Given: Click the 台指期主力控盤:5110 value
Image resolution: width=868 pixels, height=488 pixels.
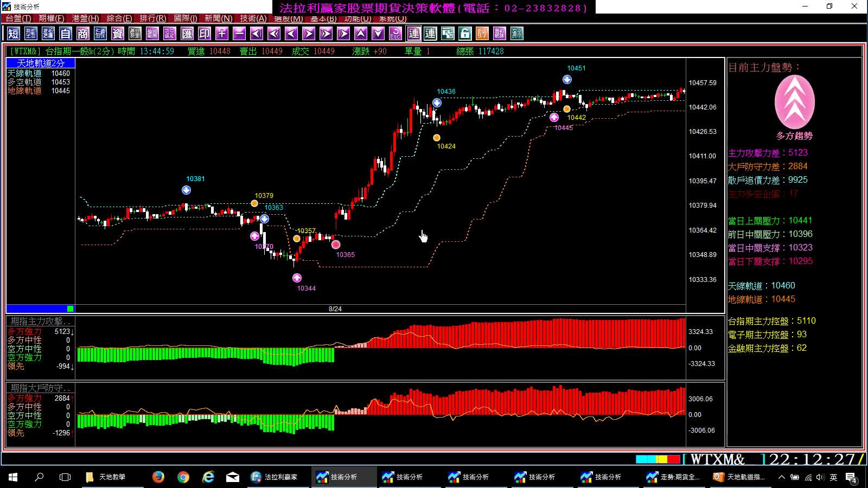Looking at the screenshot, I should (x=771, y=321).
